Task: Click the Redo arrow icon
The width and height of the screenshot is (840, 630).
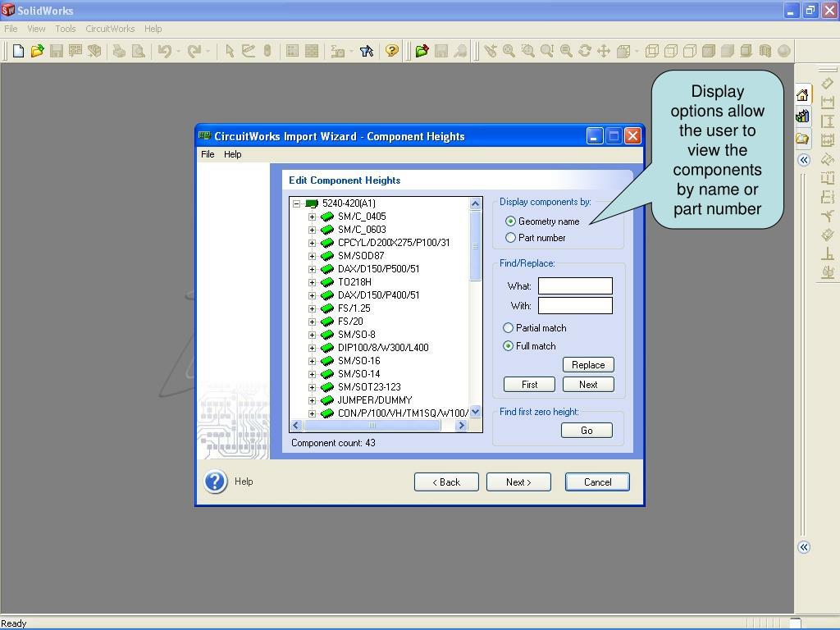Action: (x=194, y=51)
